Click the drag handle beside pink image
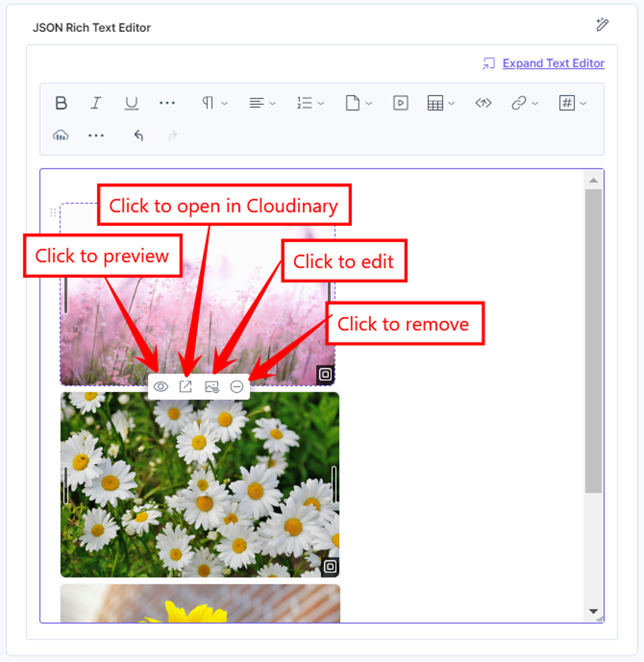The height and width of the screenshot is (662, 644). pos(53,213)
